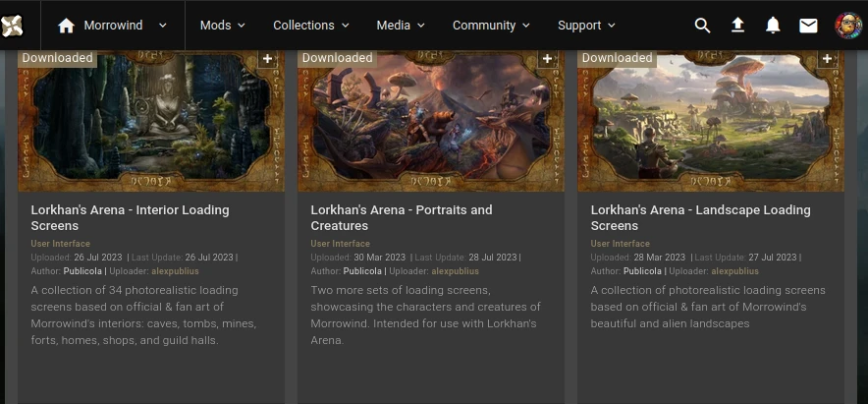868x404 pixels.
Task: Click author Publicola on Interior Loading card
Action: coord(84,271)
